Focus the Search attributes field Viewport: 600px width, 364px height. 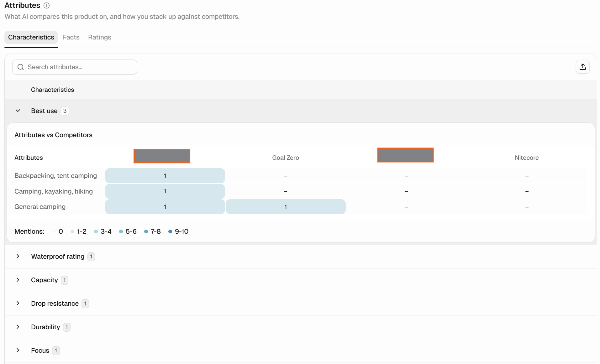75,67
